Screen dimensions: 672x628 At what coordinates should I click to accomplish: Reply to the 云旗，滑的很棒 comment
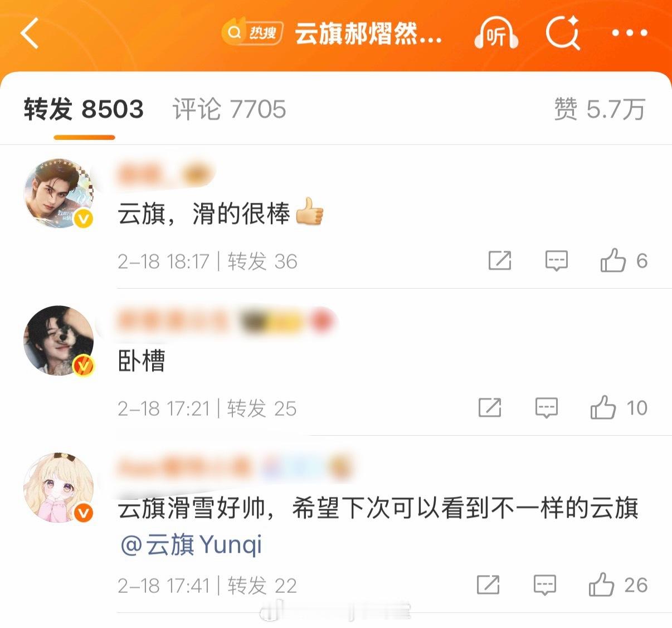tap(557, 260)
